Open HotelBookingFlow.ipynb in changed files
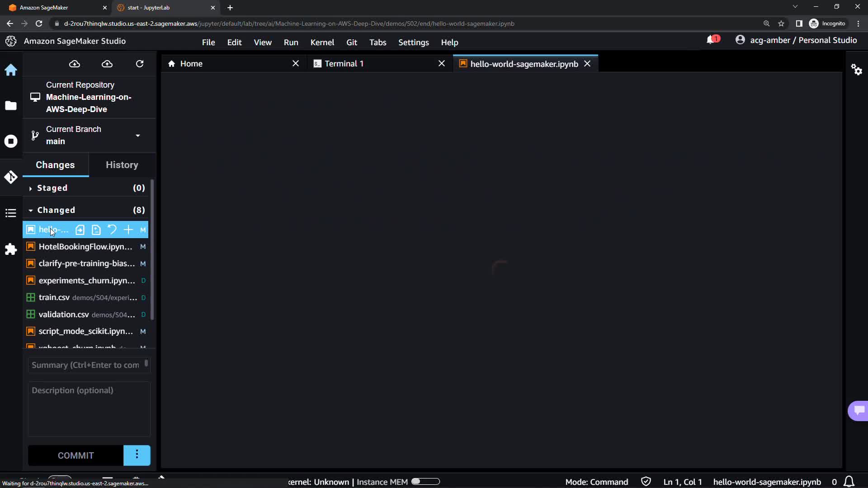This screenshot has width=868, height=488. tap(85, 247)
